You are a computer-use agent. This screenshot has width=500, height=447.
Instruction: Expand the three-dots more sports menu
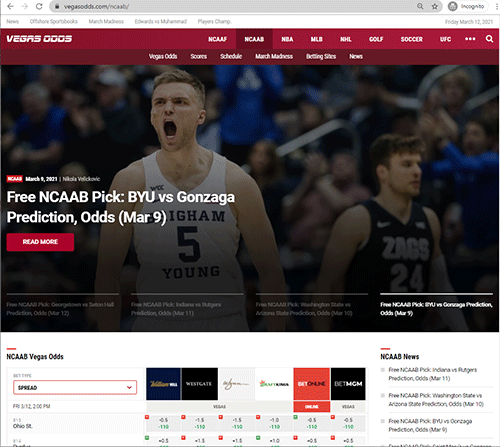[470, 39]
